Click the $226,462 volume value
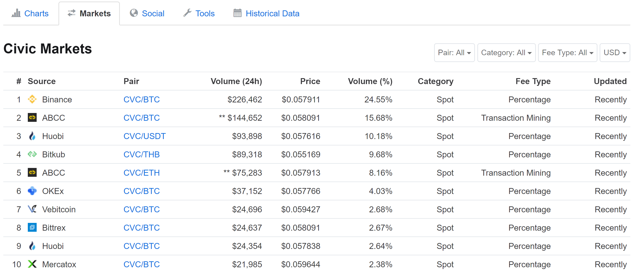Image resolution: width=644 pixels, height=273 pixels. (x=245, y=100)
